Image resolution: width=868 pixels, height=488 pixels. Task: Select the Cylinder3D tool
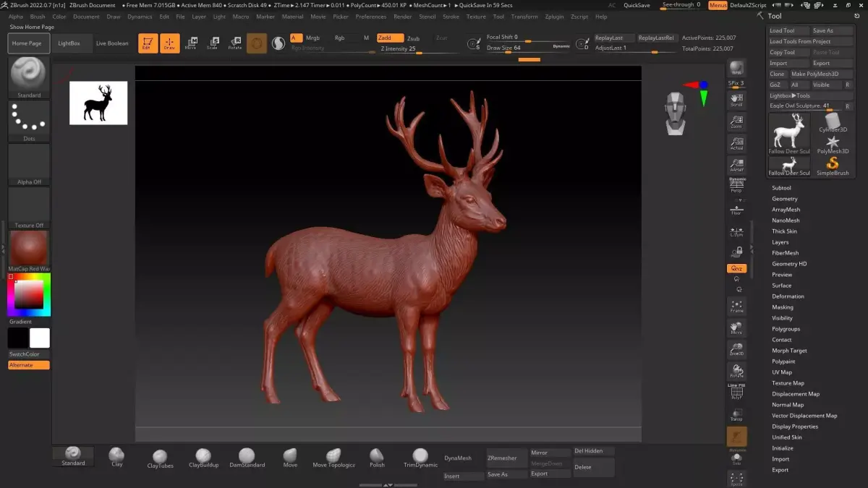[833, 122]
